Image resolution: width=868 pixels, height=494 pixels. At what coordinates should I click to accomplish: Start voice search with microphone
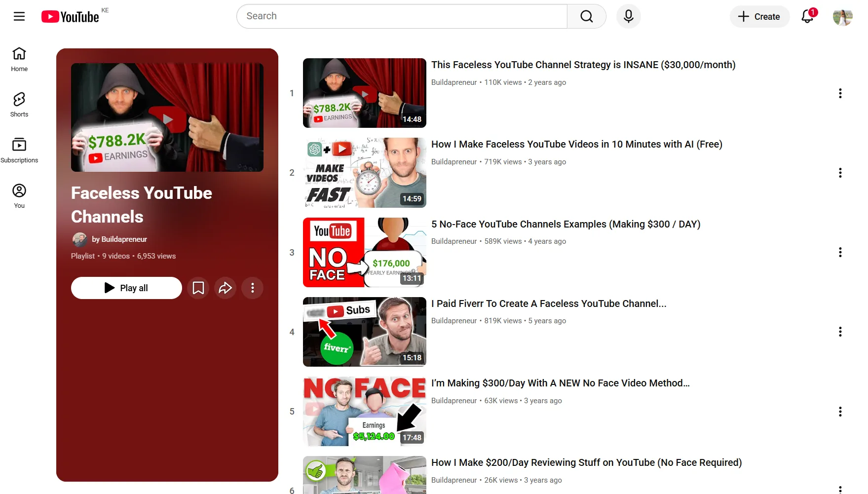click(628, 16)
